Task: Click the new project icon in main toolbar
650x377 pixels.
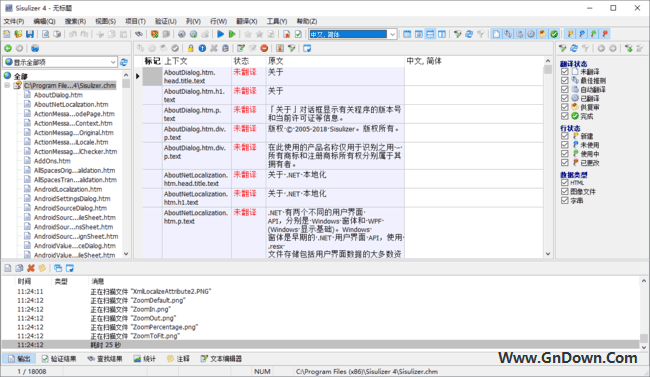Action: coord(7,34)
